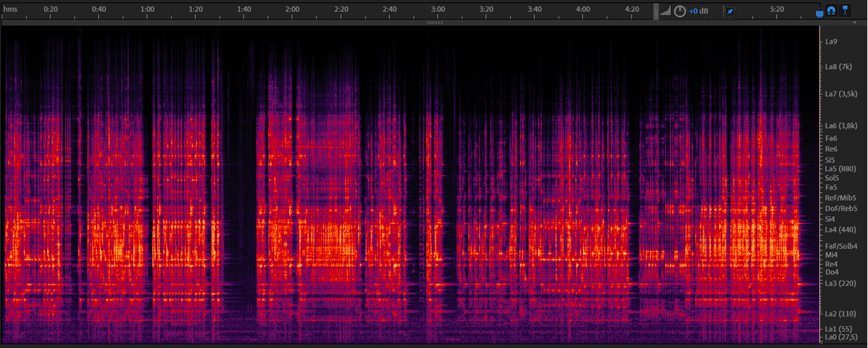The height and width of the screenshot is (348, 868).
Task: Open the small dropdown arrow below toolbar
Action: pos(855,22)
